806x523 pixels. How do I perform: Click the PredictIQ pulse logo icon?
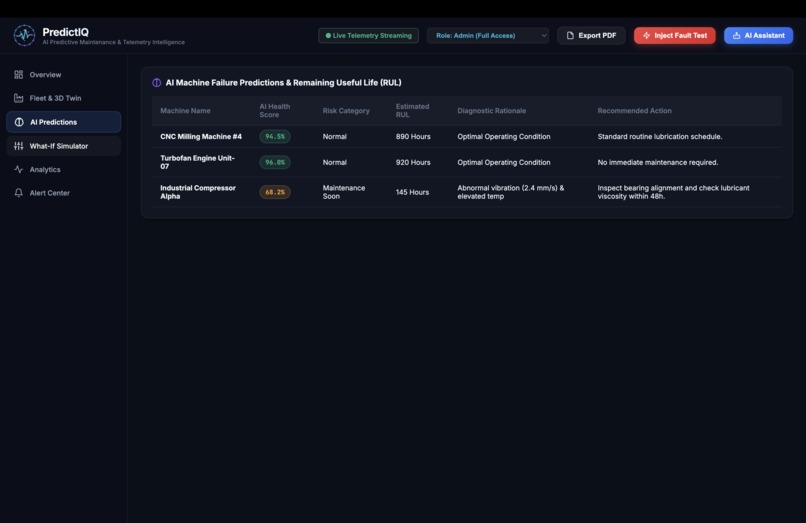tap(24, 35)
